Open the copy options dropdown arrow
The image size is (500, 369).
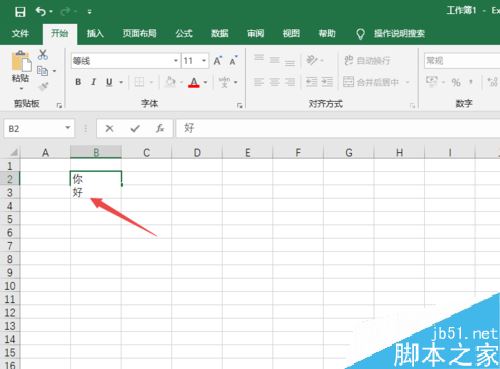click(x=54, y=71)
